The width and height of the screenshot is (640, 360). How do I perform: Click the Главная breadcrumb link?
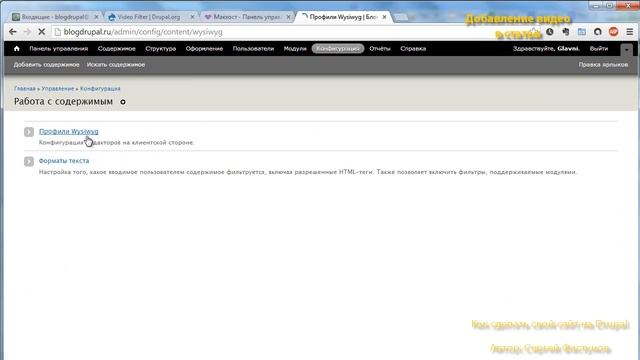tap(25, 89)
